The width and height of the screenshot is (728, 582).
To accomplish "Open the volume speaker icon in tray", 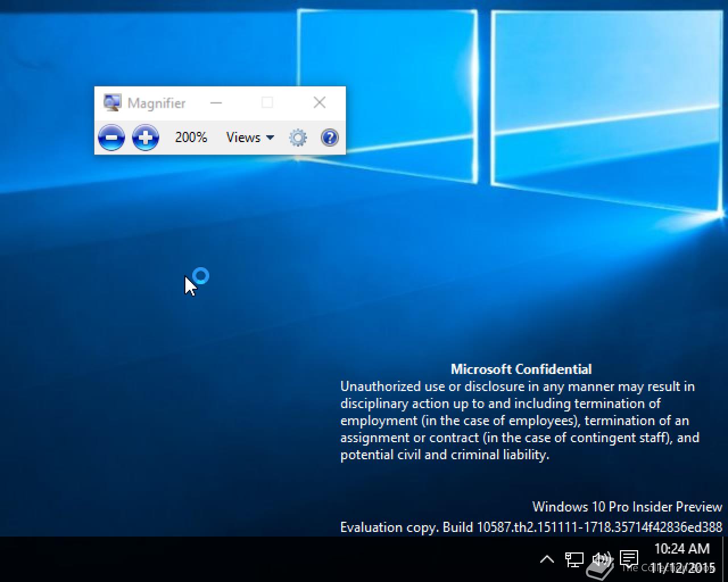I will [x=601, y=559].
